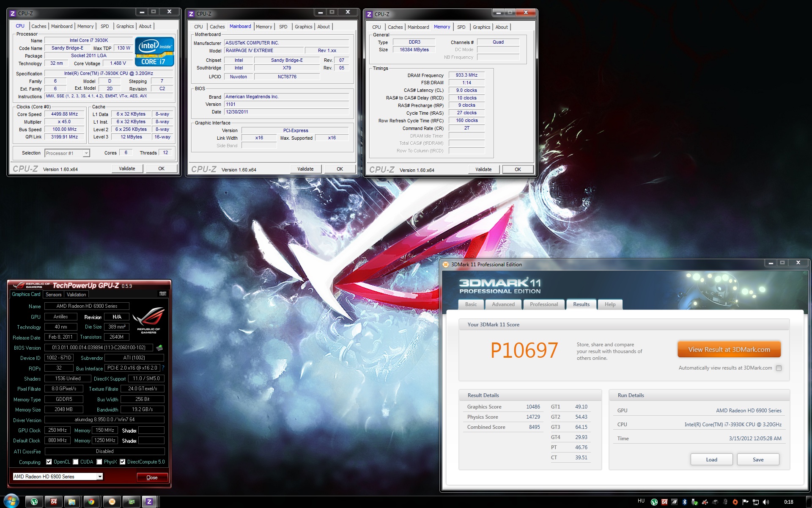Screen dimensions: 812x508
Task: Switch to CPU-Z via its taskbar icon
Action: pos(149,502)
